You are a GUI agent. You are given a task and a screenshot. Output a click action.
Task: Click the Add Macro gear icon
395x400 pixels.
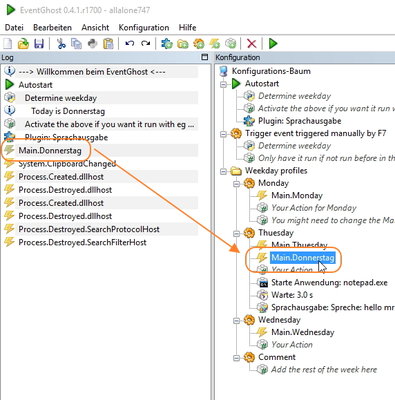tap(199, 43)
